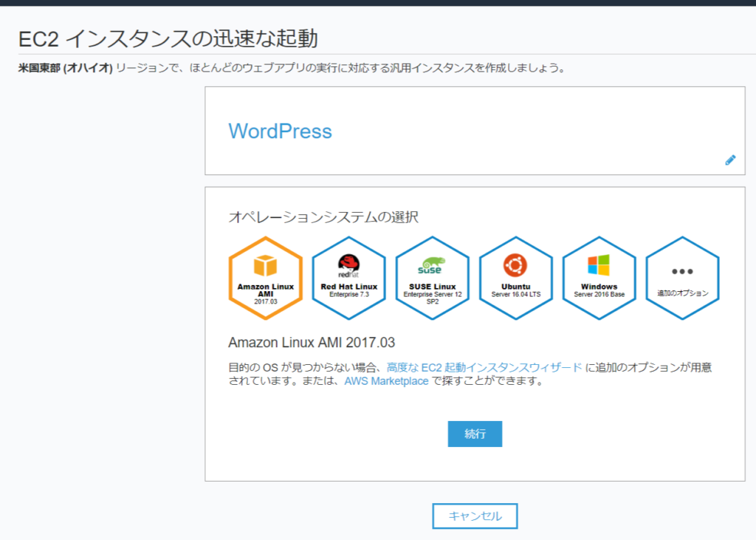The image size is (756, 540).
Task: Click the 米国東部 (オハイオ) region text
Action: click(66, 68)
